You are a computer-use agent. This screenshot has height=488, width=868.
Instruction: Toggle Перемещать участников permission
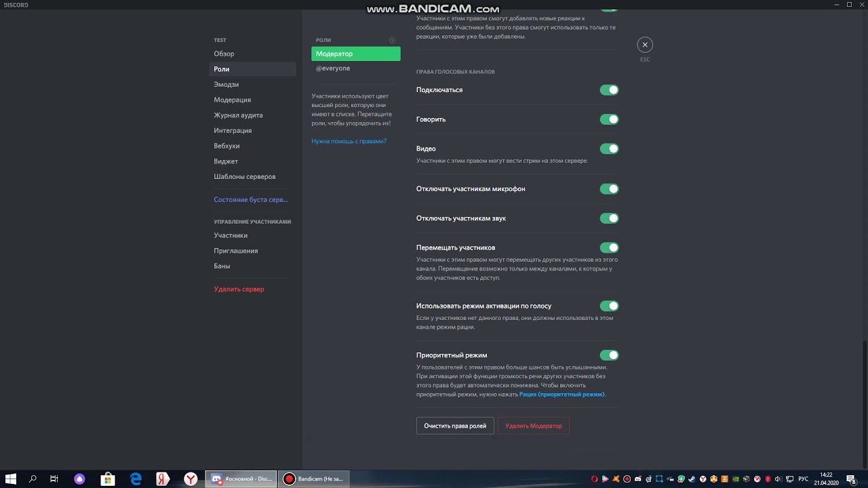click(609, 247)
